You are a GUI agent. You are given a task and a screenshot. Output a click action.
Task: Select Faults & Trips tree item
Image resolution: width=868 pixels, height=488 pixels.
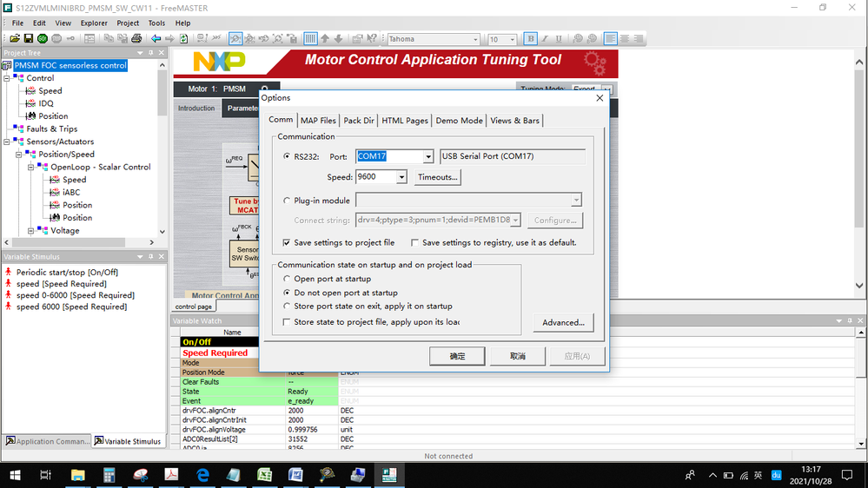pos(52,129)
